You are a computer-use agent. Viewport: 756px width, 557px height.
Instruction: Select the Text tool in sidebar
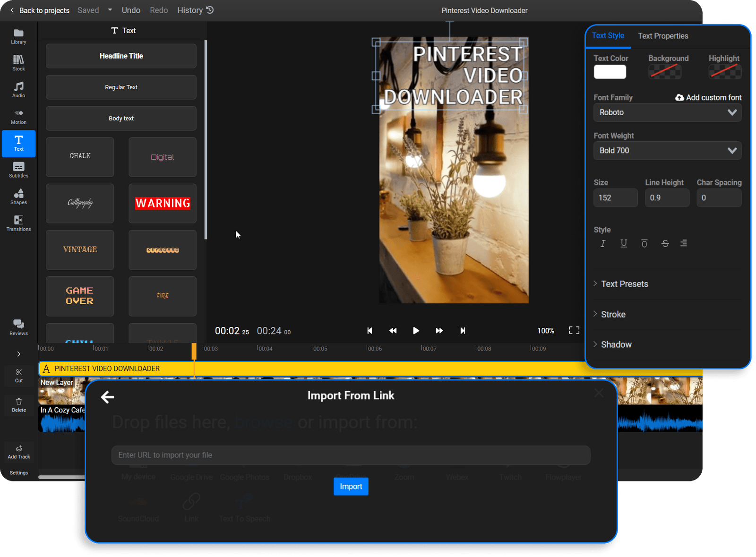[18, 144]
